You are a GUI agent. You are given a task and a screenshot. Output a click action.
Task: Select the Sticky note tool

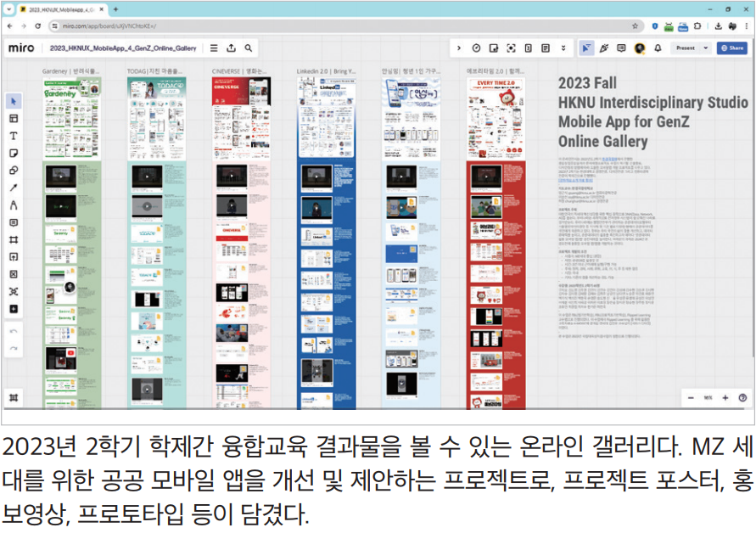coord(14,153)
